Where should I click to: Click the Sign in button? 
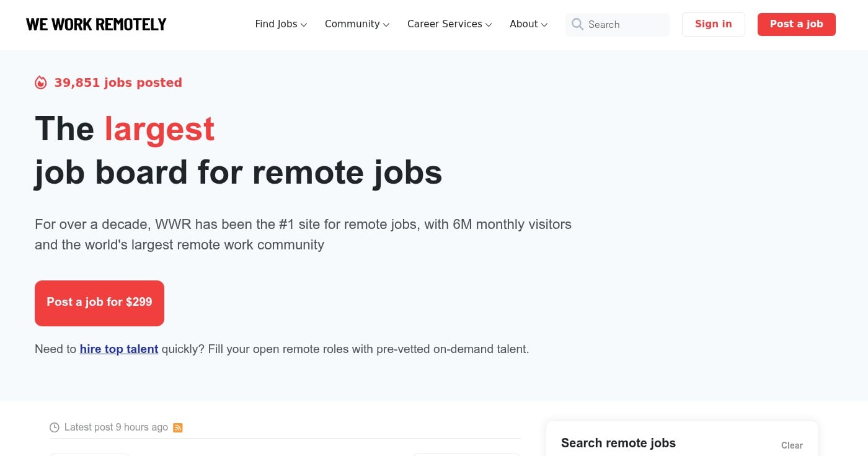pyautogui.click(x=713, y=24)
